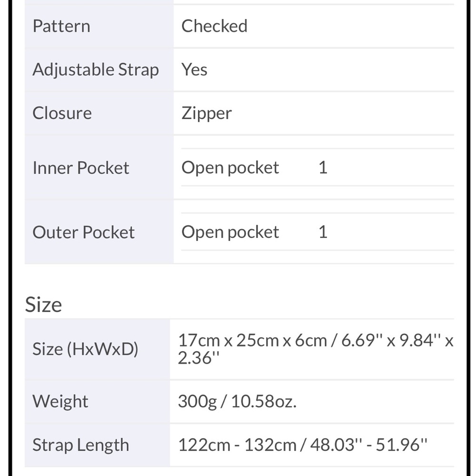Screen dimensions: 476x476
Task: Click the Checked pattern value
Action: pos(214,26)
